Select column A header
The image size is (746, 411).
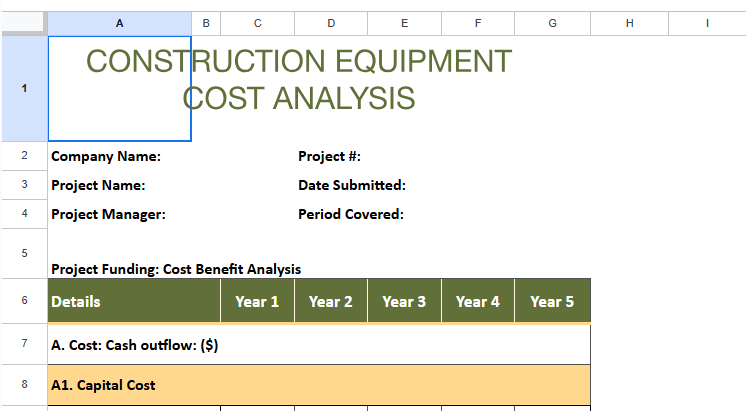119,23
